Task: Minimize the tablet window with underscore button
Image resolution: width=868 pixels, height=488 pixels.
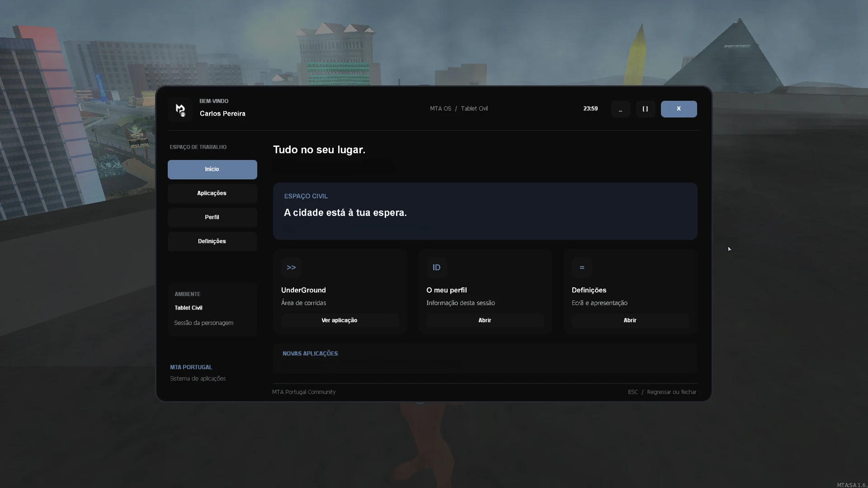Action: point(621,109)
